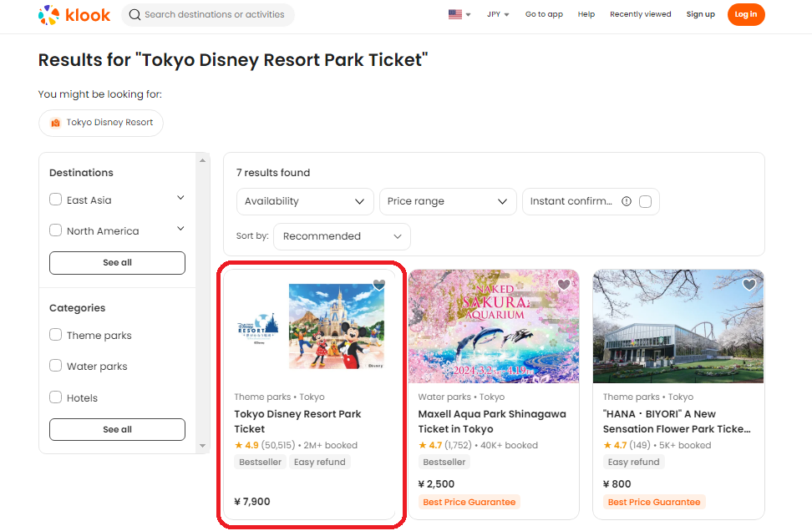Image resolution: width=812 pixels, height=531 pixels.
Task: Click the ¥ 7,900 price
Action: coord(252,502)
